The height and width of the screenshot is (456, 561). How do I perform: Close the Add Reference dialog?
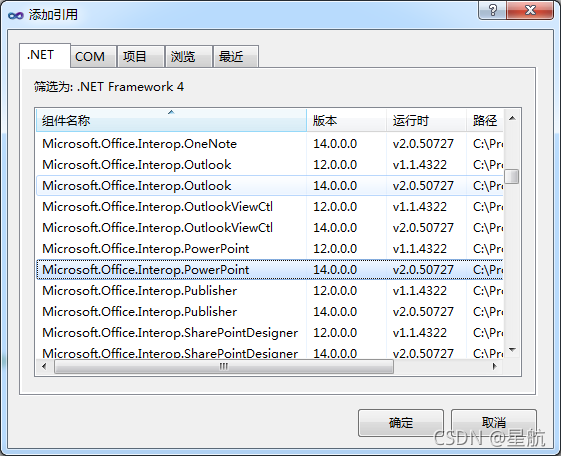coord(530,10)
